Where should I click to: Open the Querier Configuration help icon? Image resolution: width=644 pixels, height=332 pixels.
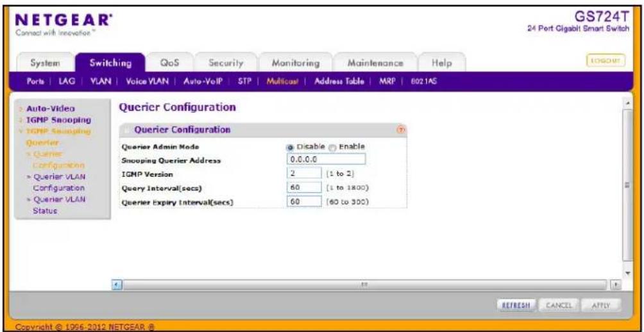click(x=401, y=129)
